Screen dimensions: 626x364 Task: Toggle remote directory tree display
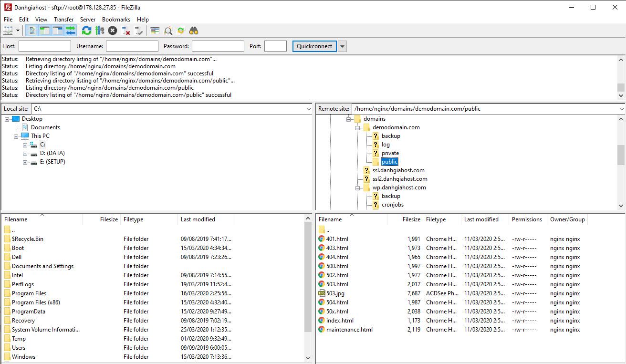point(57,31)
